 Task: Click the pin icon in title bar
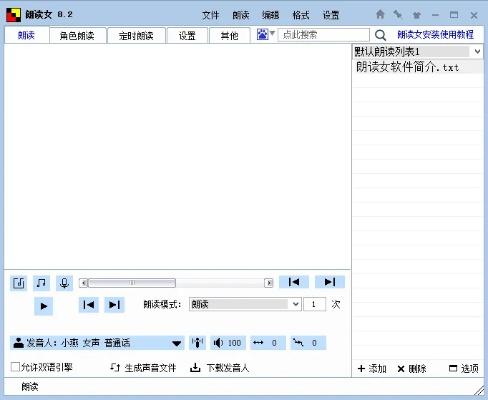[398, 14]
